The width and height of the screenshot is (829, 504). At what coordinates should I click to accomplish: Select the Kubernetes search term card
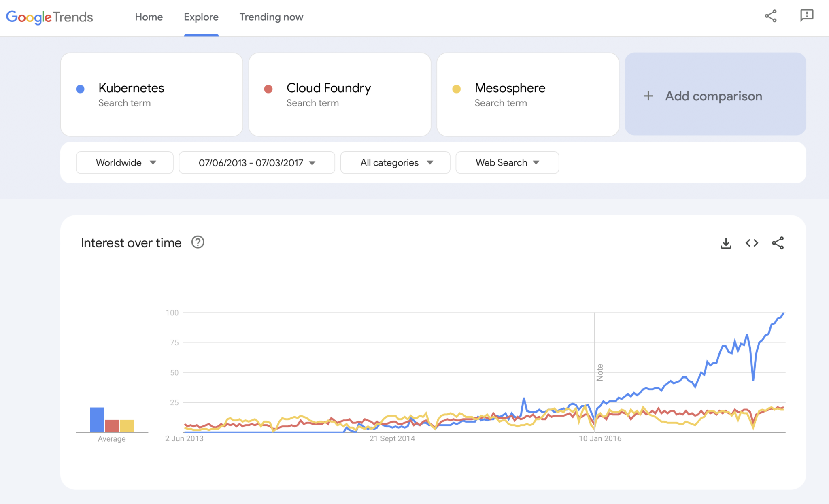152,94
